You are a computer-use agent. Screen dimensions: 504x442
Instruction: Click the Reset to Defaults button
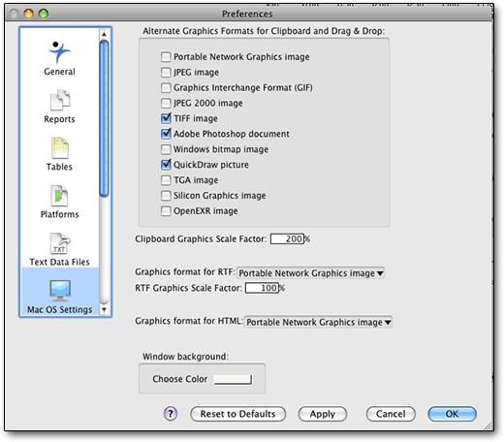(238, 414)
